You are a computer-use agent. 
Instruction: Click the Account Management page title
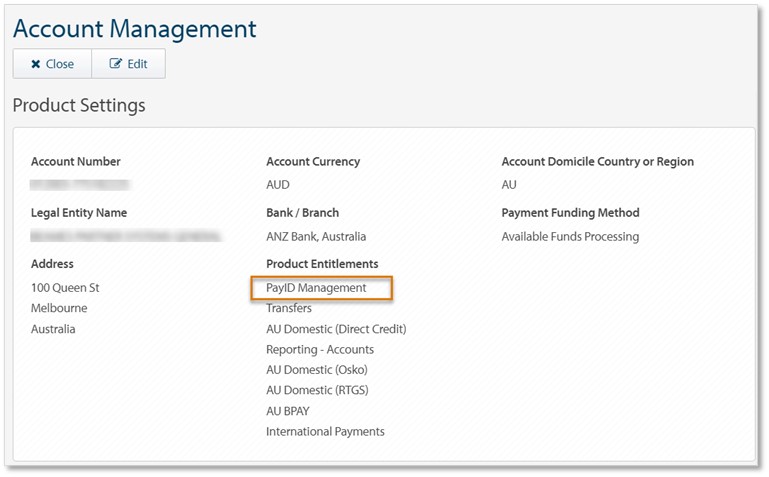point(135,29)
